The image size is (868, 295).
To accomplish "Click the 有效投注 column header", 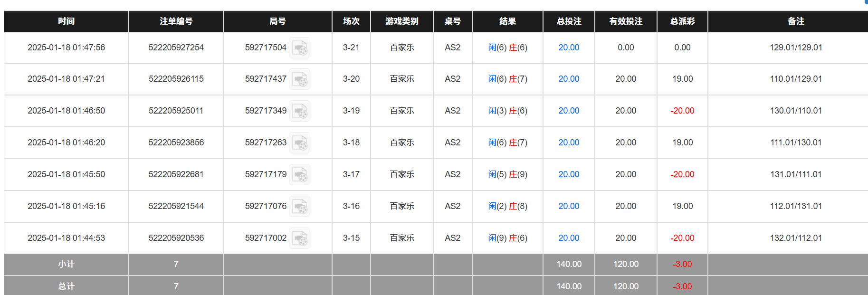I will pos(626,21).
